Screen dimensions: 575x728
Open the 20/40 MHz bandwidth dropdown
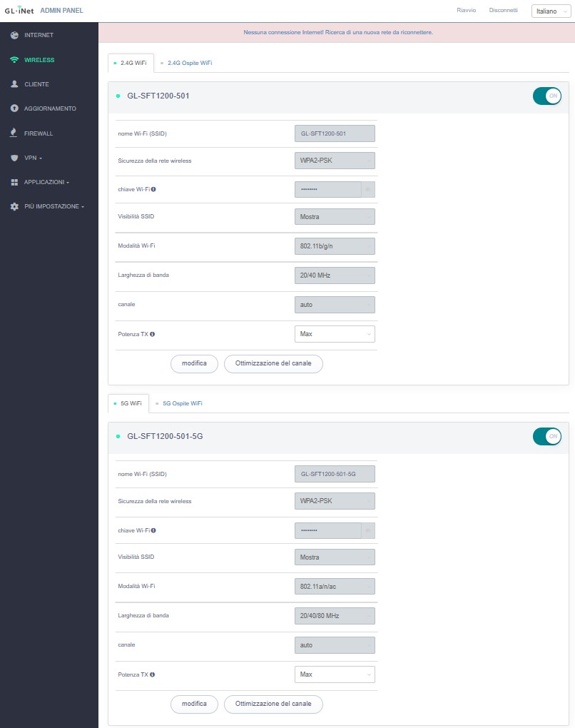click(335, 275)
